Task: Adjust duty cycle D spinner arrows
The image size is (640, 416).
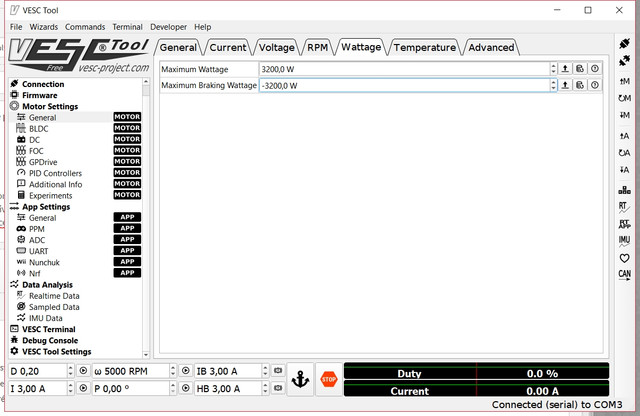Action: tap(70, 371)
